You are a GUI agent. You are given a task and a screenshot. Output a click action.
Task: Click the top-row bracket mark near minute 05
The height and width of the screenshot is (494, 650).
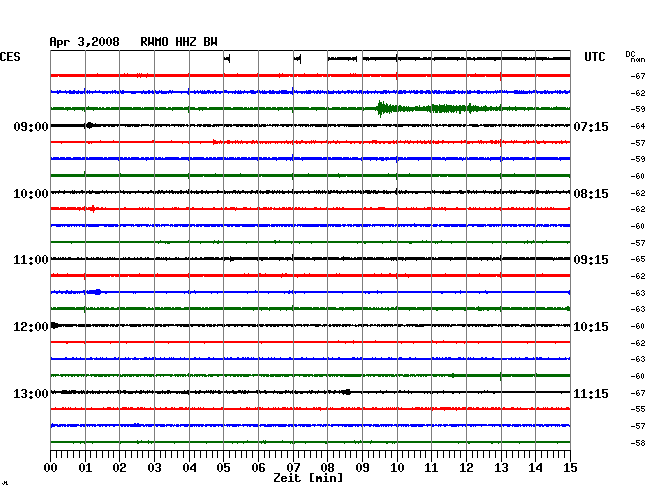[227, 59]
